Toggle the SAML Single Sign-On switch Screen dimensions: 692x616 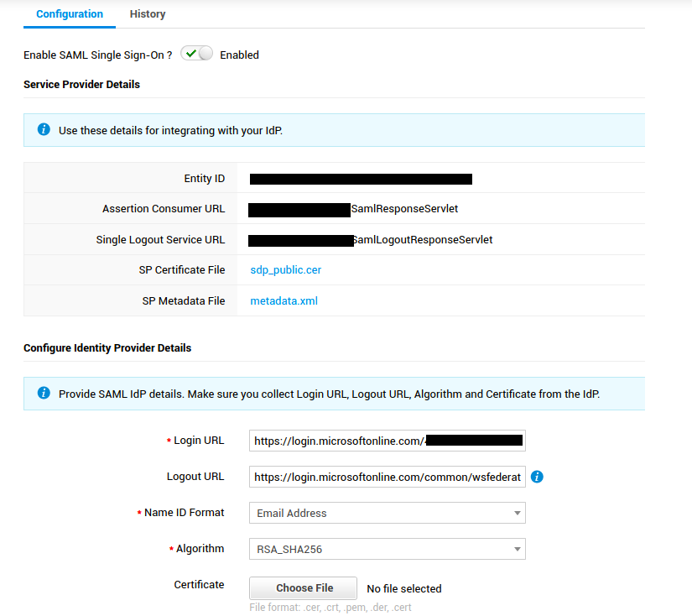tap(196, 55)
